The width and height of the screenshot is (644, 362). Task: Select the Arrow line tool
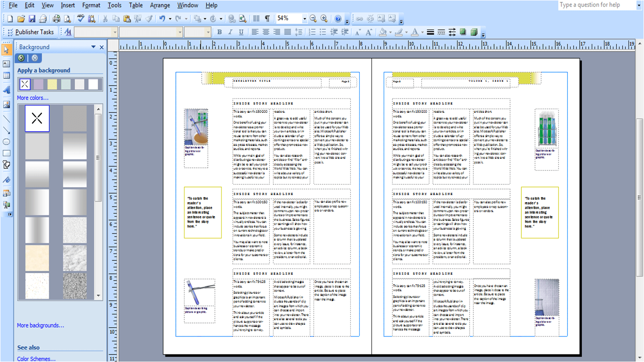tap(7, 130)
